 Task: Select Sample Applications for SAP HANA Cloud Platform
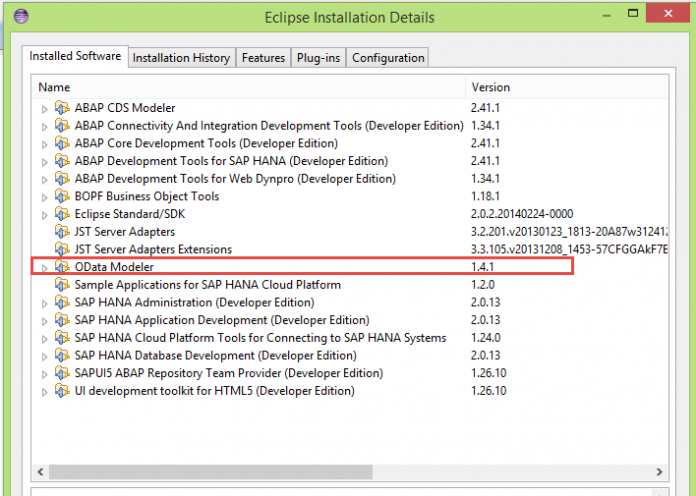(207, 285)
